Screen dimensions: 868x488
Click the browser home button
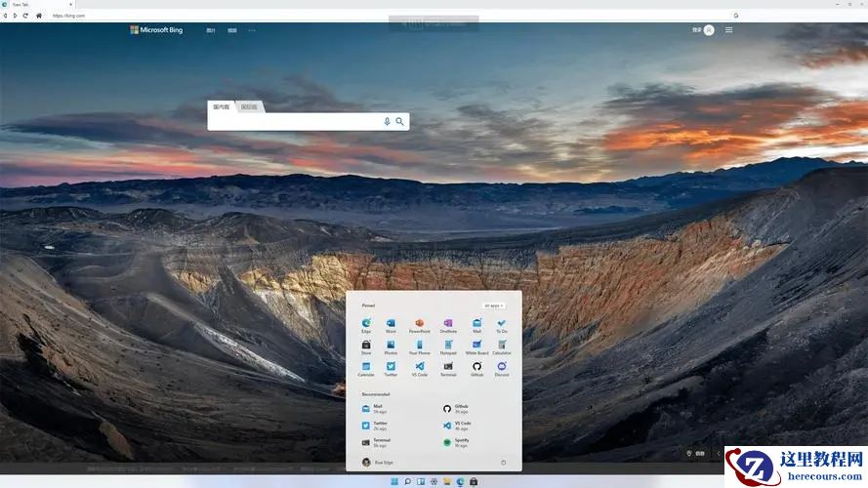(x=39, y=16)
